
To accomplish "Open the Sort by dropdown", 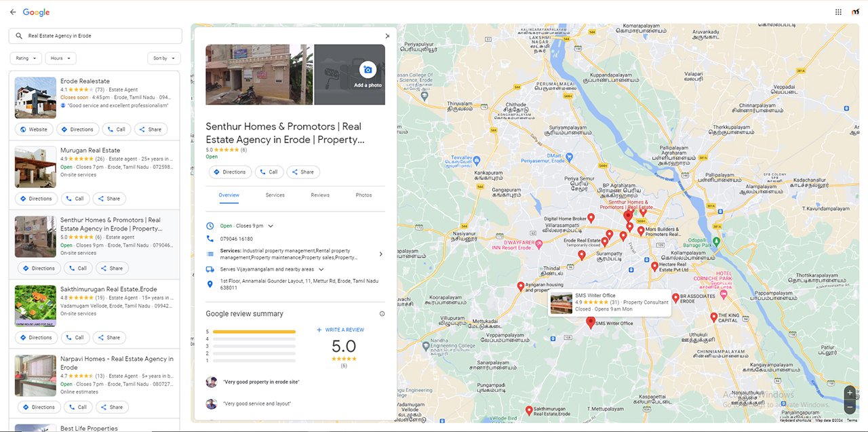I will (x=164, y=58).
